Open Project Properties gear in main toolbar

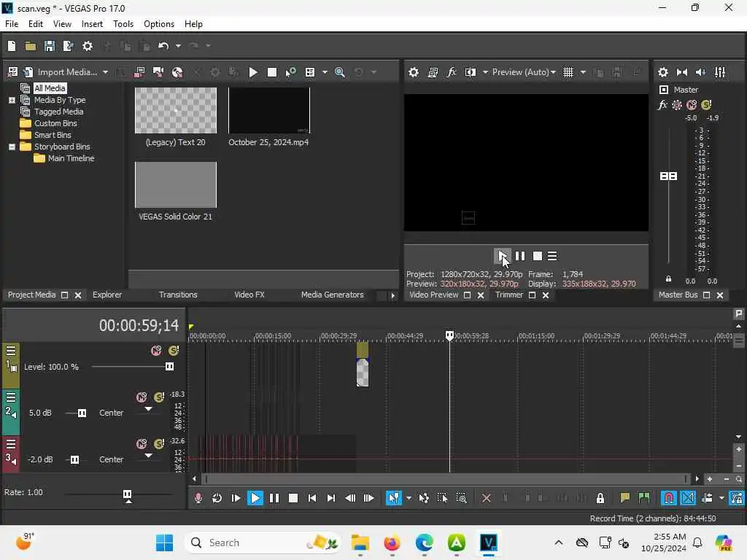point(88,46)
